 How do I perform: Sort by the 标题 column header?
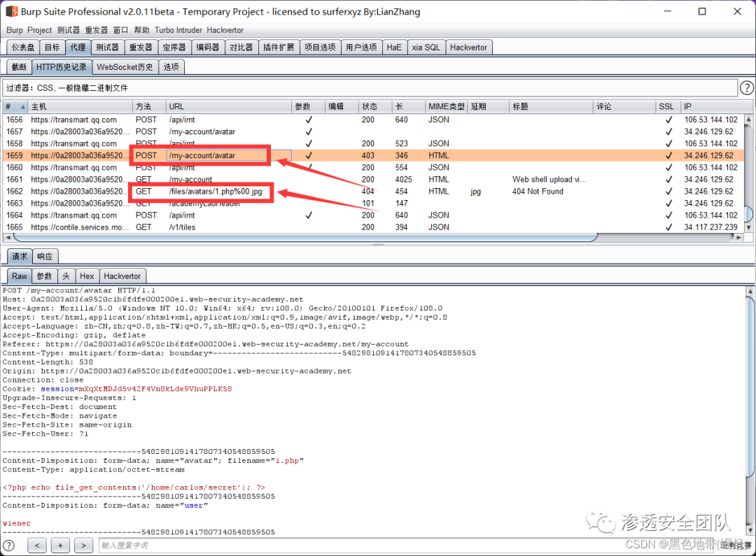pos(551,106)
